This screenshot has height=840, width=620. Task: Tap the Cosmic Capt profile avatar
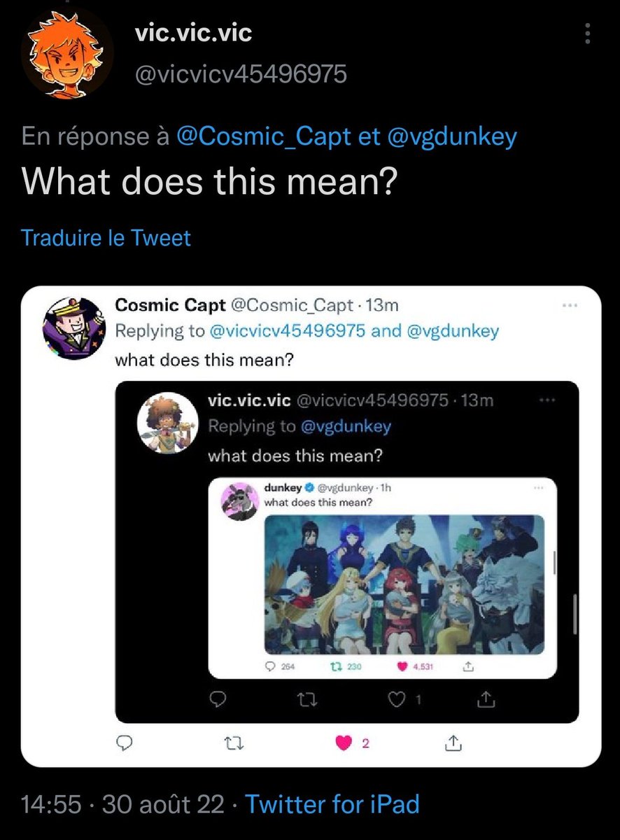pos(73,328)
